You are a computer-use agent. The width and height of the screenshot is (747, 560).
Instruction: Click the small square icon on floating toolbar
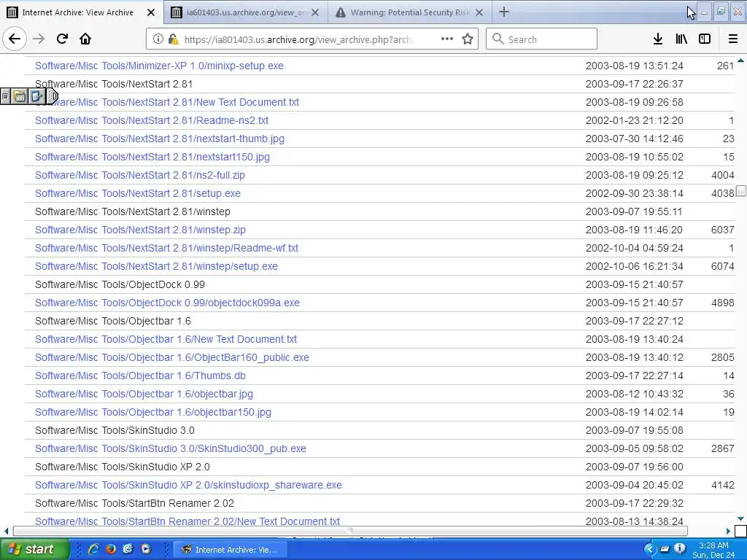pyautogui.click(x=5, y=97)
